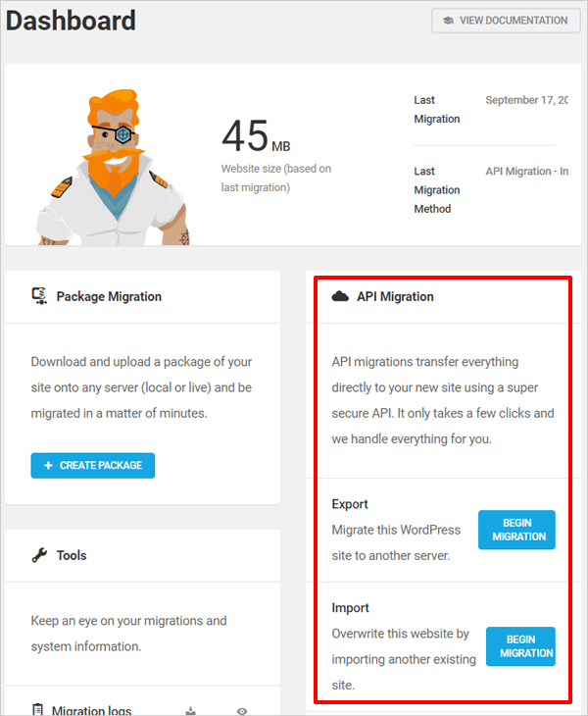The width and height of the screenshot is (588, 716).
Task: Click the pirate captain mascot image
Action: (113, 167)
